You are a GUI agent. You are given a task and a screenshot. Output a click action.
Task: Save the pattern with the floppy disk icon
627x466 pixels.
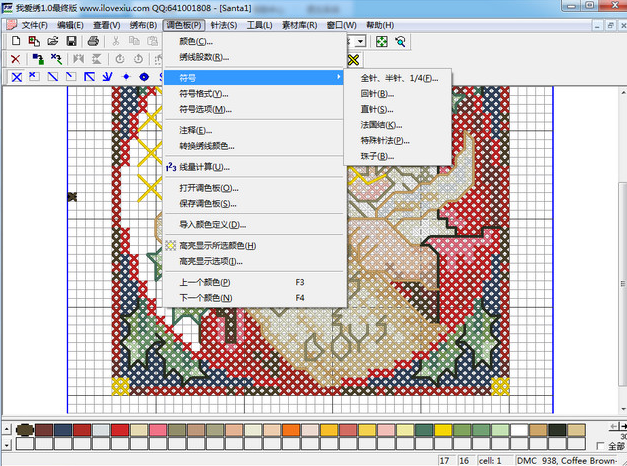point(71,41)
